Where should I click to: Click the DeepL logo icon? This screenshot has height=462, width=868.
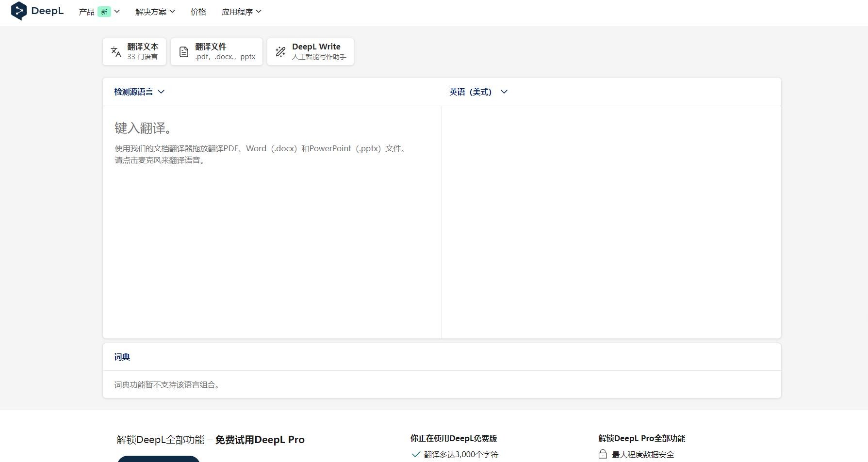(18, 11)
